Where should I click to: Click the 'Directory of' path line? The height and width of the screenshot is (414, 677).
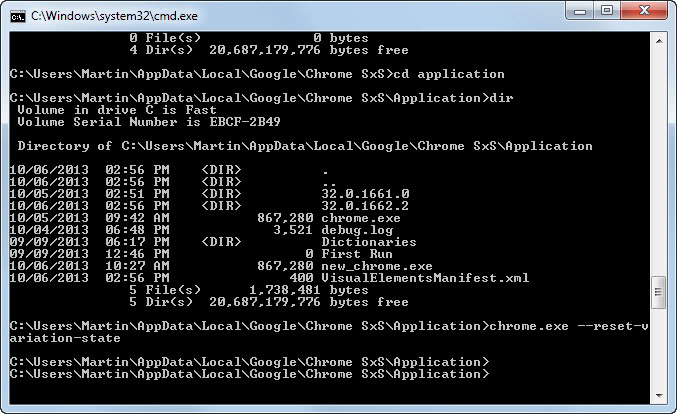tap(305, 146)
